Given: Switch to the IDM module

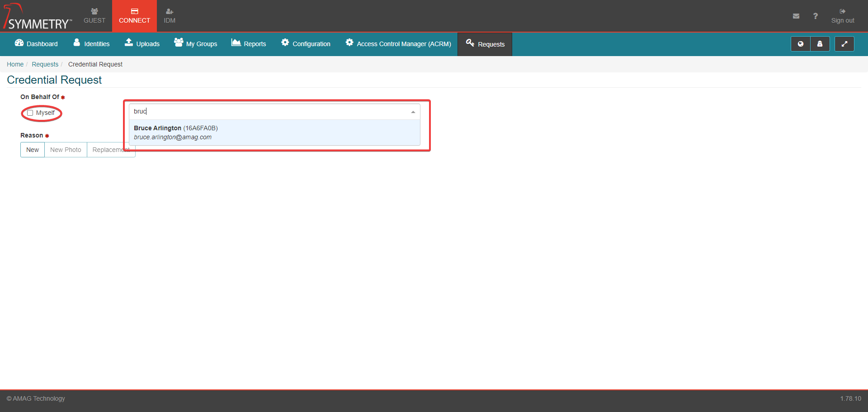Looking at the screenshot, I should pos(170,16).
